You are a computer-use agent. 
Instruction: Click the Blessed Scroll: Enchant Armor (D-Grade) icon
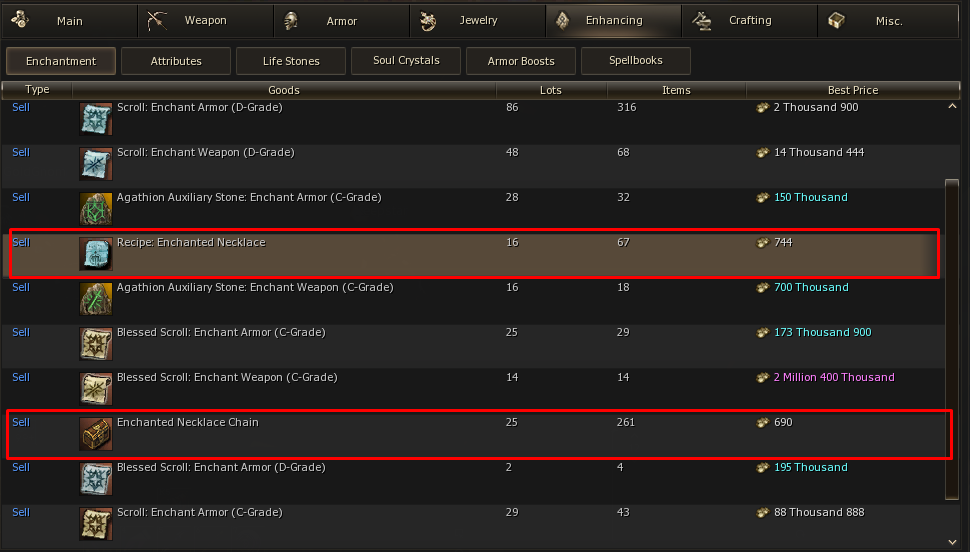[96, 479]
